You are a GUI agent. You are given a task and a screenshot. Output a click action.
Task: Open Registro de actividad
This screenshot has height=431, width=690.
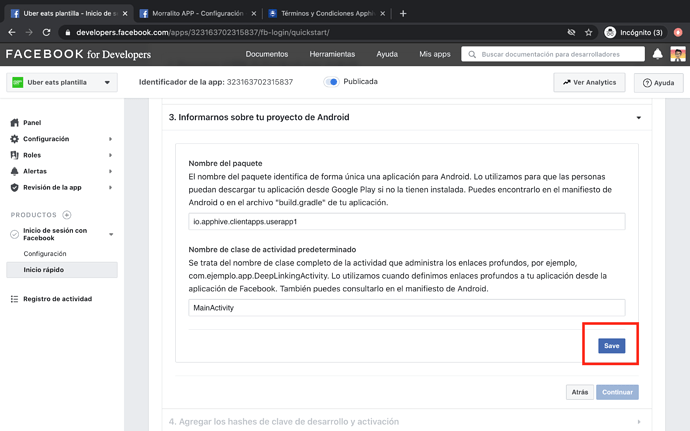58,299
